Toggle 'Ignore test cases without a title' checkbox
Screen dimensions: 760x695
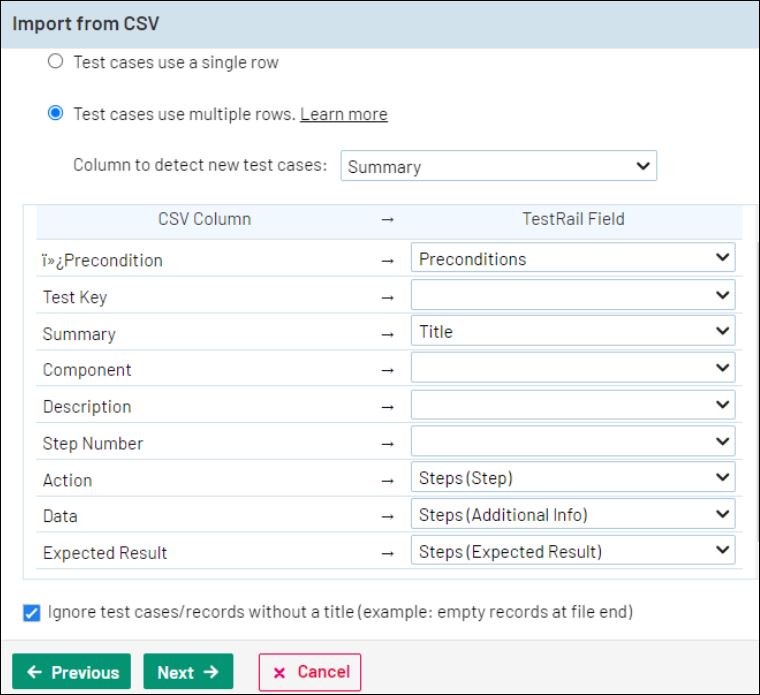[x=32, y=612]
